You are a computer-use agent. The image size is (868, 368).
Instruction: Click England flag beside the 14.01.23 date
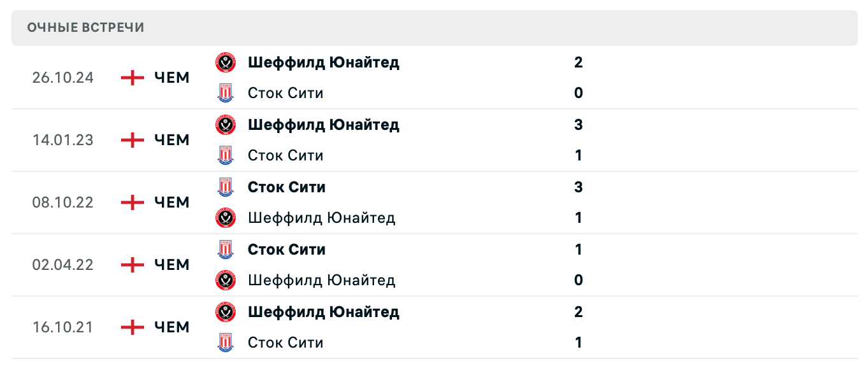click(133, 140)
